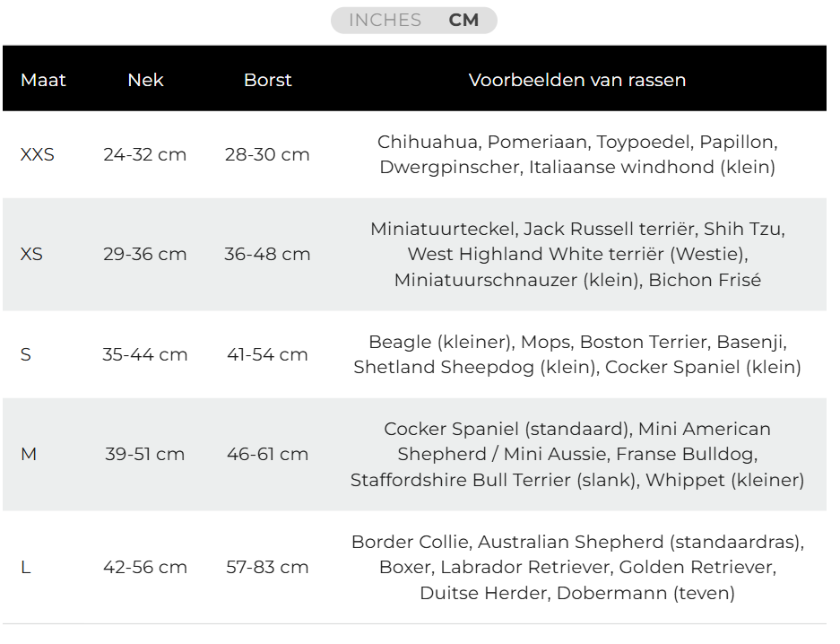Click the 39-51 cm neck measurement
Viewport: 840px width, 644px height.
[x=145, y=454]
